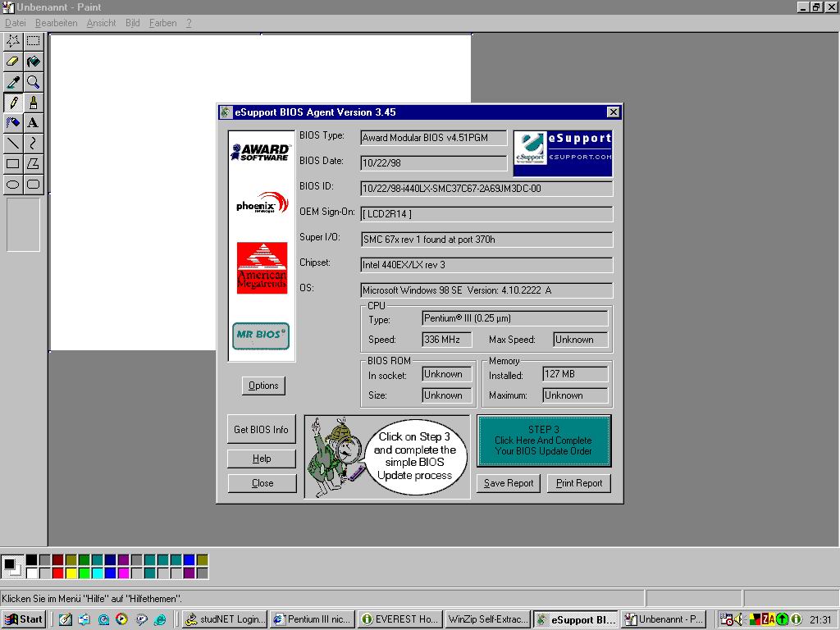Select the cyan color swatch
The height and width of the screenshot is (630, 840).
tap(97, 573)
